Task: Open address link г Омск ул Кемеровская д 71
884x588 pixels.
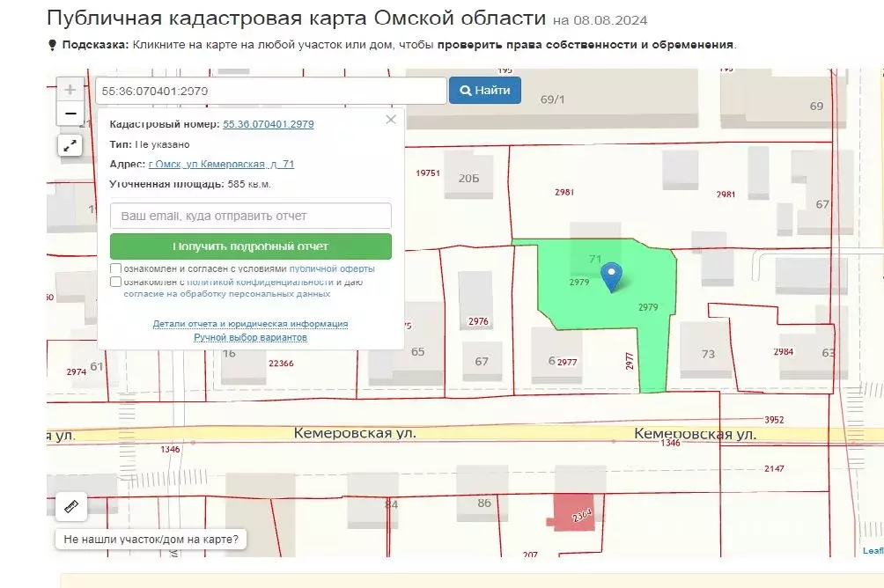Action: click(221, 164)
